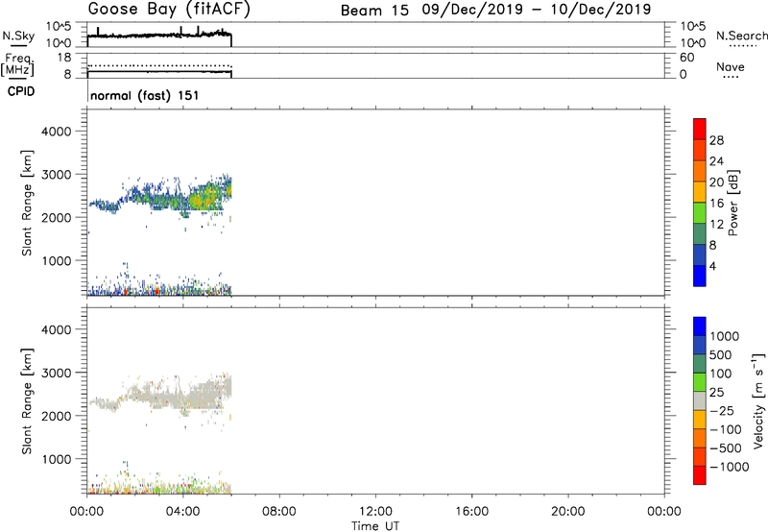768x532 pixels.
Task: Click the "1000" range tick of the velocity panel
Action: coord(57,459)
